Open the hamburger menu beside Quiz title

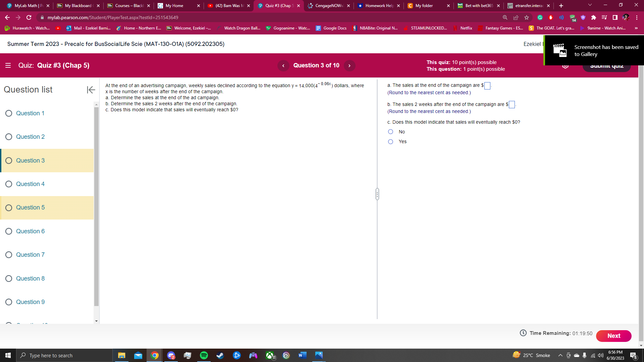8,65
